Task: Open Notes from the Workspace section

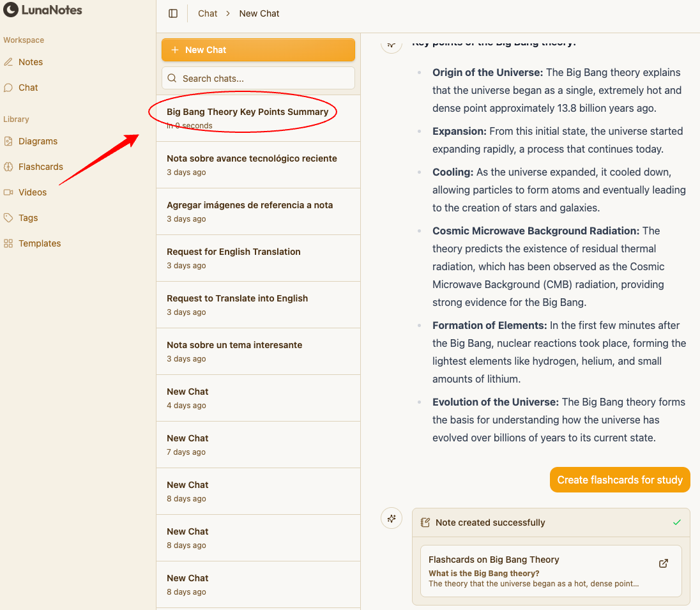Action: [31, 62]
